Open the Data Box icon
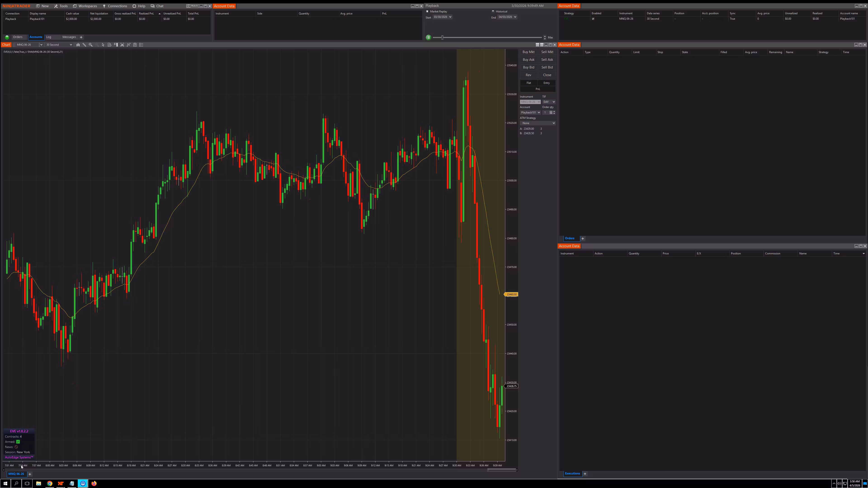 [109, 45]
